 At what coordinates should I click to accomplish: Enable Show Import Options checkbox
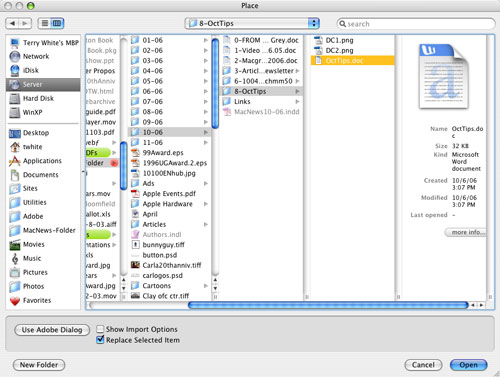coord(100,329)
